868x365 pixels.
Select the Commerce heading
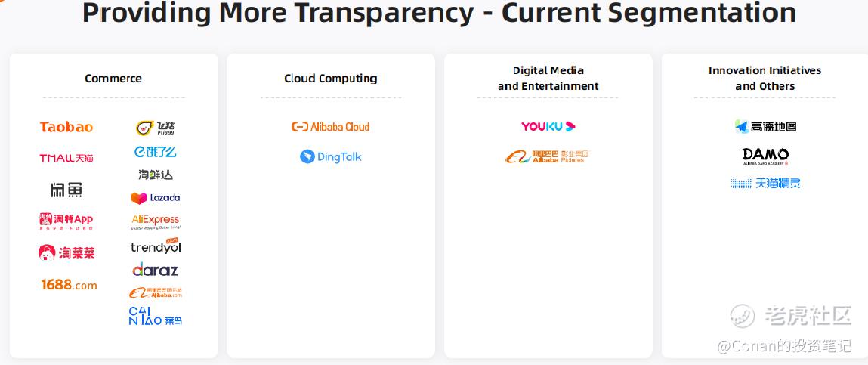click(113, 79)
